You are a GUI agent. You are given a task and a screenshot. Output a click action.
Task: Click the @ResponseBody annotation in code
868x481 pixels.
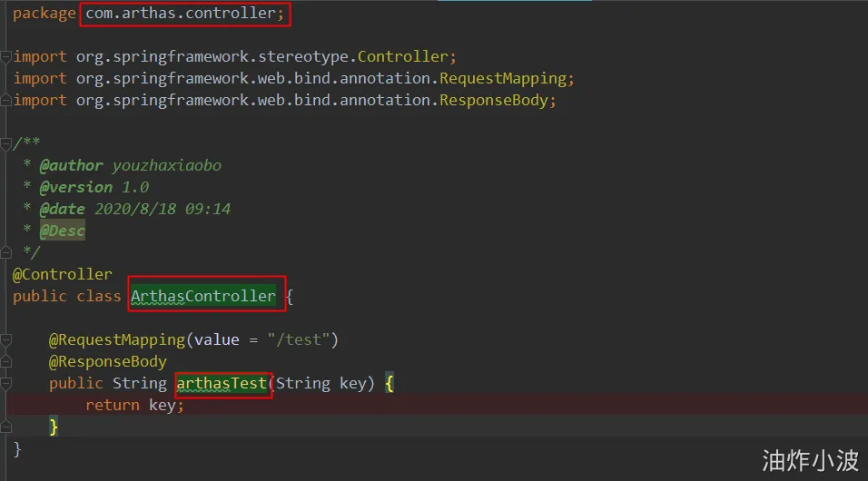pyautogui.click(x=108, y=361)
